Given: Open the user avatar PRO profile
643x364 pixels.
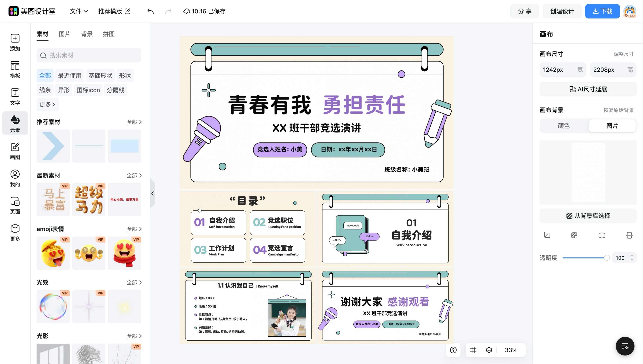Looking at the screenshot, I should pyautogui.click(x=630, y=11).
